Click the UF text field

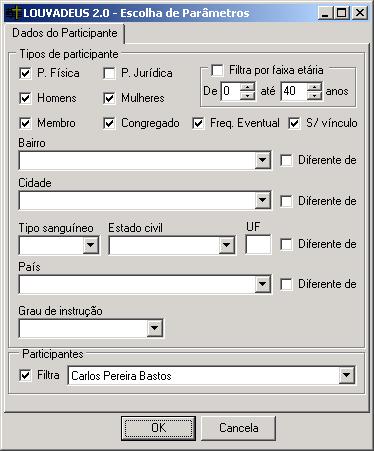[258, 245]
